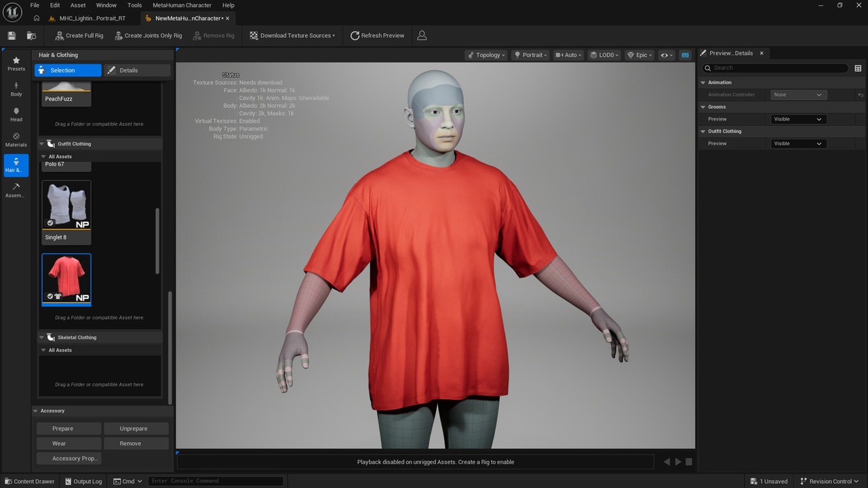Click the play forward arrow

point(678,462)
